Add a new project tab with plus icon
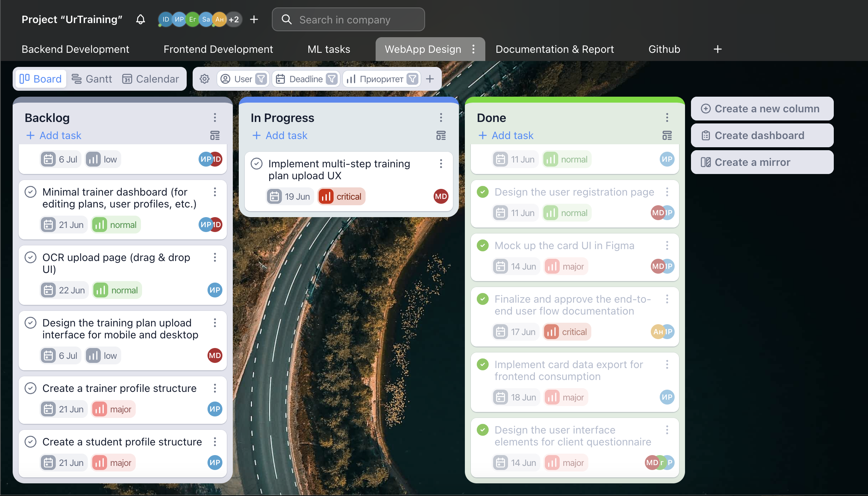868x496 pixels. (x=718, y=49)
